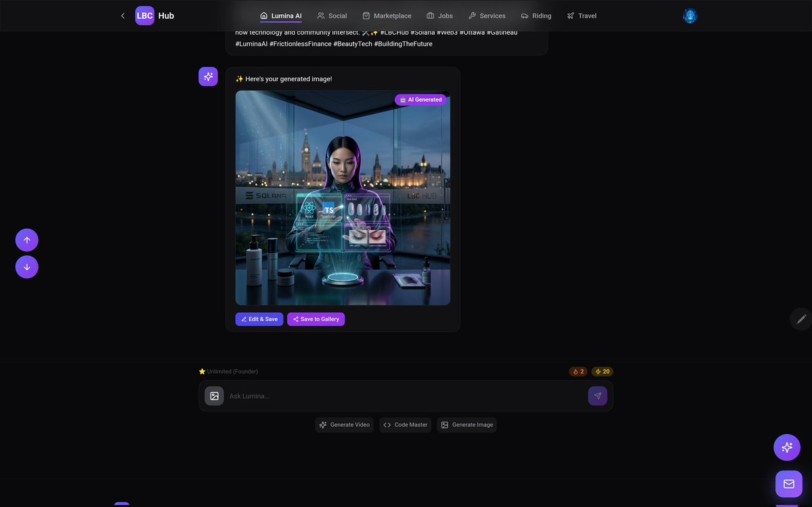Click the AI Generated badge
This screenshot has height=507, width=812.
[421, 100]
